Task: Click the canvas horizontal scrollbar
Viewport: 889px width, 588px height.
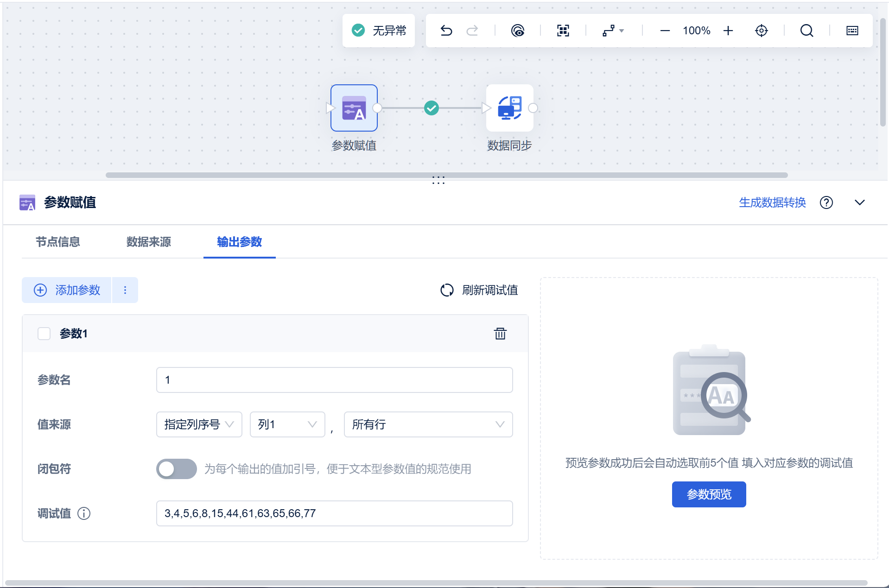Action: [x=447, y=175]
